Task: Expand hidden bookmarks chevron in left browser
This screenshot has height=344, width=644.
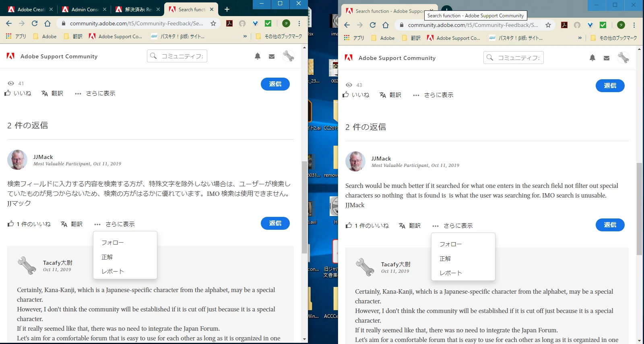Action: [x=245, y=36]
